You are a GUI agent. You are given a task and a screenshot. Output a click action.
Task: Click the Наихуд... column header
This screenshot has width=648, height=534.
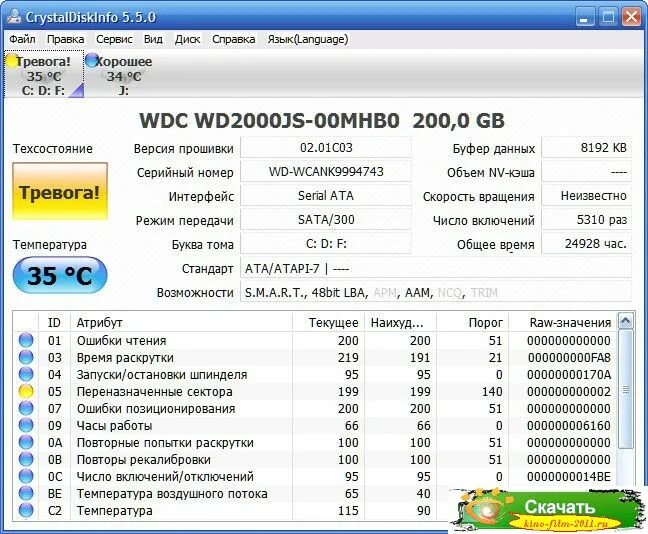click(x=400, y=322)
